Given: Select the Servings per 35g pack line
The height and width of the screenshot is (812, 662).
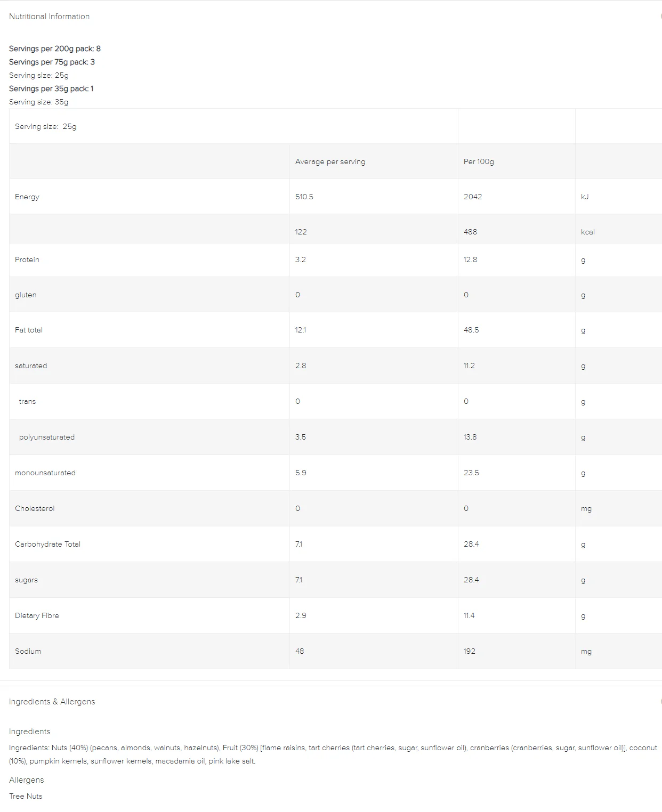Looking at the screenshot, I should click(51, 88).
